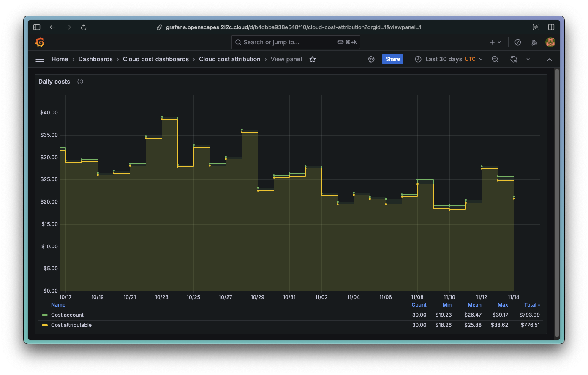
Task: Go to the Dashboards breadcrumb item
Action: (x=95, y=59)
